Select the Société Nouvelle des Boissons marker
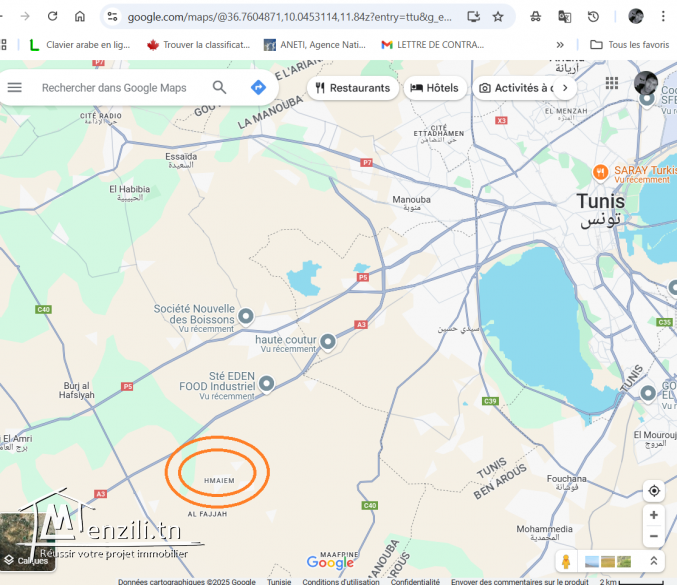This screenshot has width=677, height=585. (245, 316)
